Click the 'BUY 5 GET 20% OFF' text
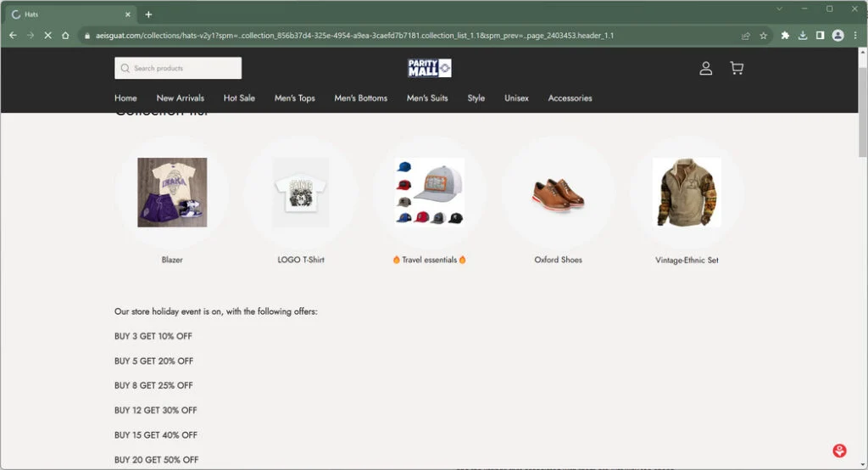The width and height of the screenshot is (868, 470). tap(154, 361)
